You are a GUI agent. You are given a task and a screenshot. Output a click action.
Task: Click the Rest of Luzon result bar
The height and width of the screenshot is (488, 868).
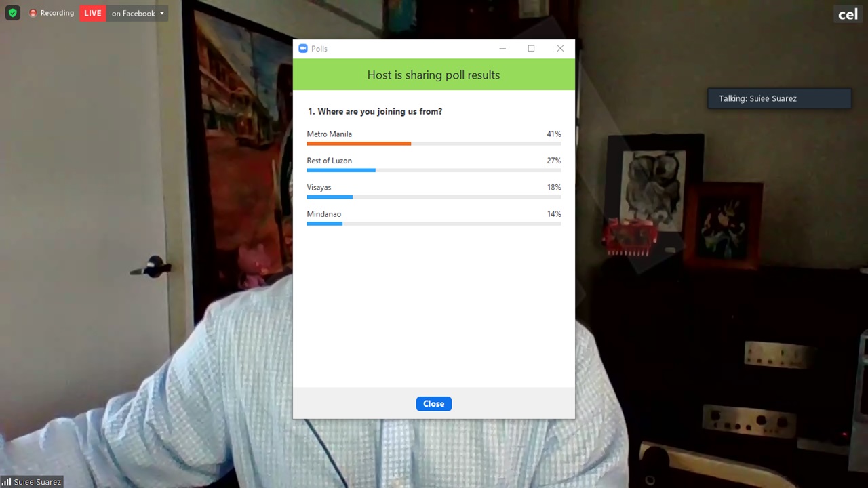coord(341,170)
